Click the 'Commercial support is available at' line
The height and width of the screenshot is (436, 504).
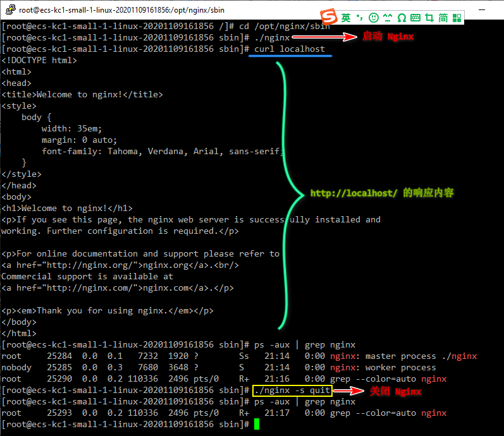pyautogui.click(x=87, y=276)
